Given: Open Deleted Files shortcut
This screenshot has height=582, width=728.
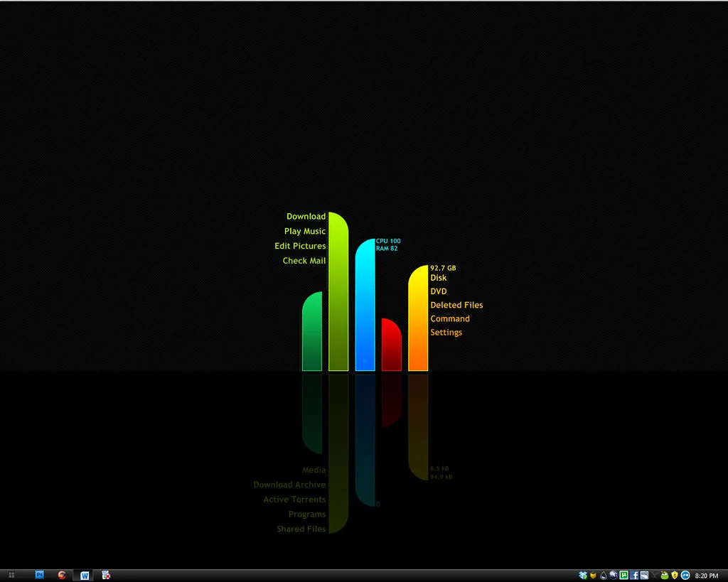Looking at the screenshot, I should click(x=456, y=305).
